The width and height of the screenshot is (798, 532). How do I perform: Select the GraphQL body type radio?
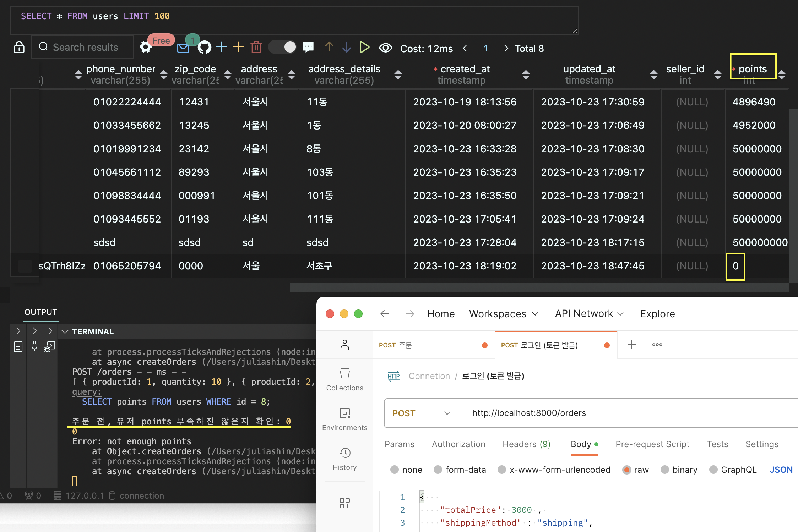tap(713, 470)
